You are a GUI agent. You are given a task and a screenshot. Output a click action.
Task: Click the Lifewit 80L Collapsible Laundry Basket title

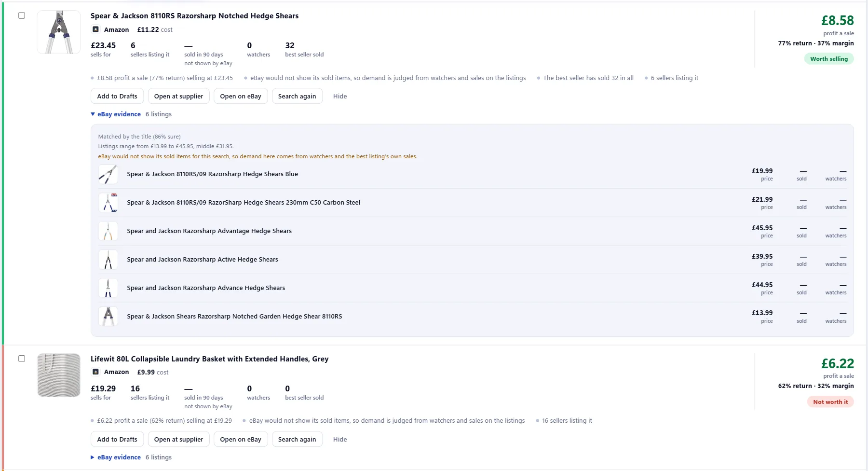point(209,359)
